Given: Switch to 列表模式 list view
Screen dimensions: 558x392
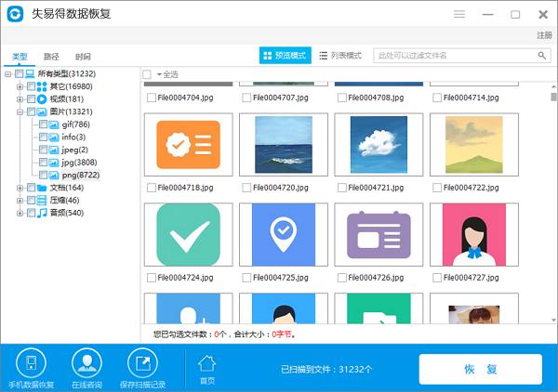Looking at the screenshot, I should point(340,56).
